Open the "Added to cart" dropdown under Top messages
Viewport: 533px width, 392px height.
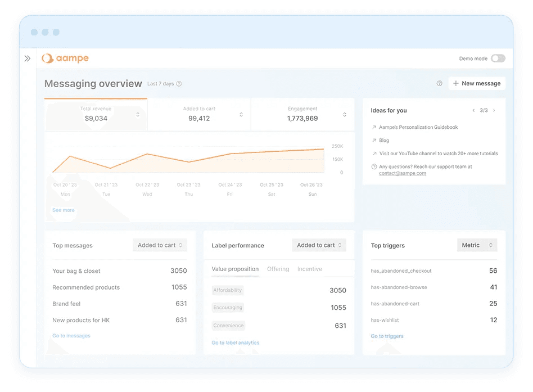pyautogui.click(x=161, y=245)
